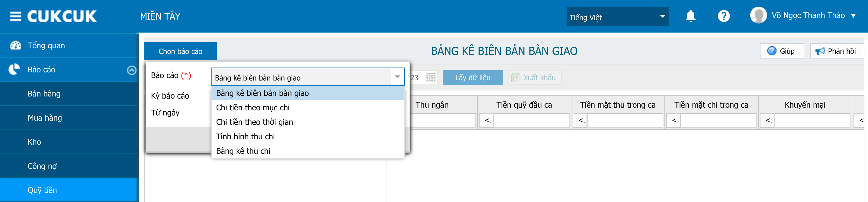Click the Giúp help button

pyautogui.click(x=782, y=51)
